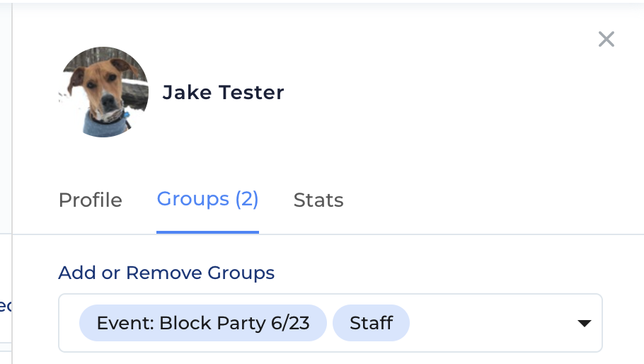Expand the groups dropdown arrow

[x=584, y=324]
